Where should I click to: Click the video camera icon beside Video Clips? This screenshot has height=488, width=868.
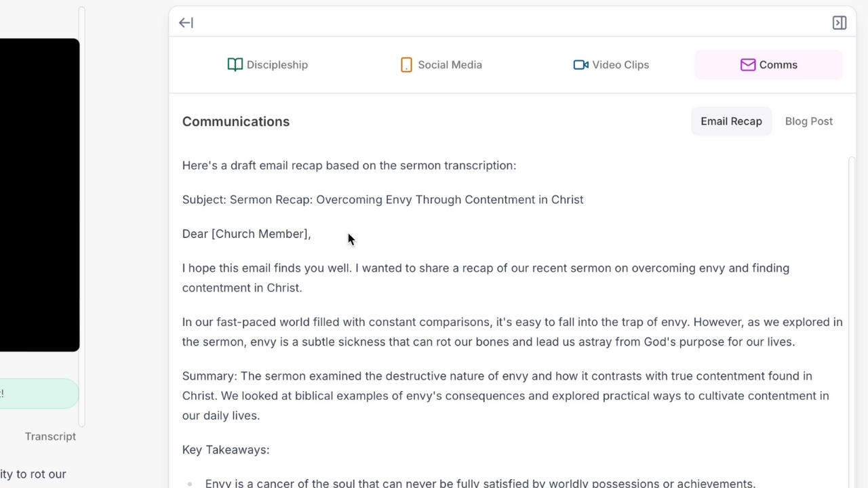[x=580, y=64]
